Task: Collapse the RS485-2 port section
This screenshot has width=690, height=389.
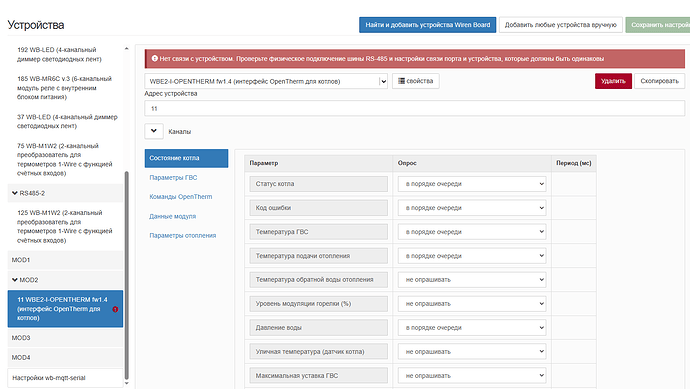Action: (15, 193)
